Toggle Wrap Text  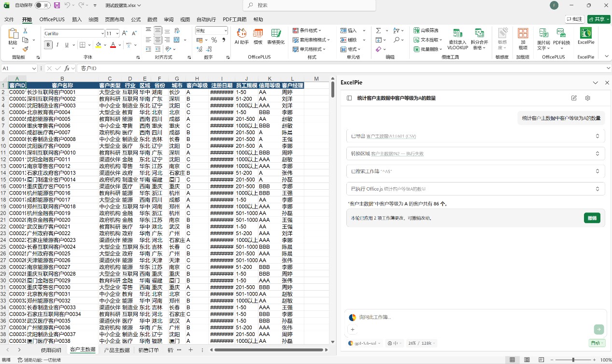click(x=176, y=30)
